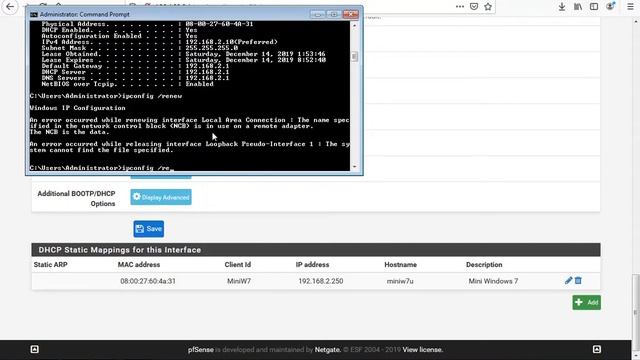The image size is (640, 360).
Task: Select the MiniW7 client id cell
Action: tap(239, 281)
